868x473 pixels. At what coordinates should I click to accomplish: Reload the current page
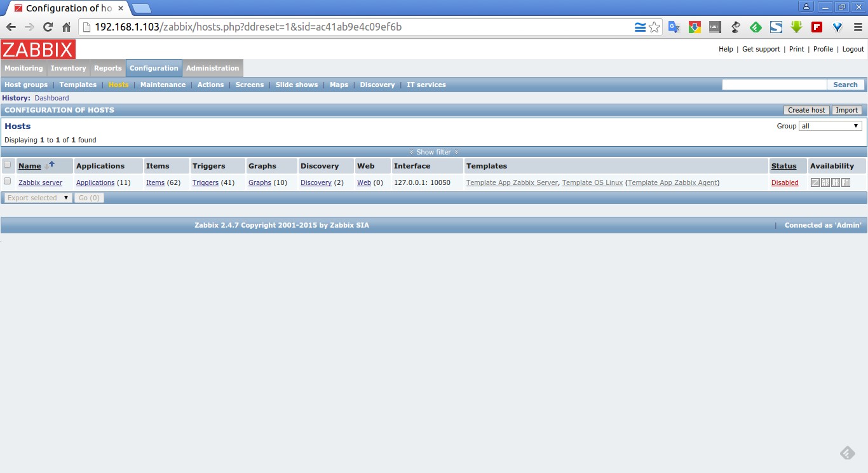(x=48, y=27)
